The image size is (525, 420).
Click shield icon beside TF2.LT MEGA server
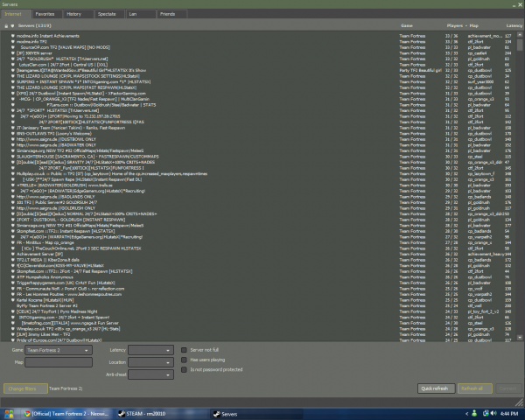pyautogui.click(x=13, y=260)
